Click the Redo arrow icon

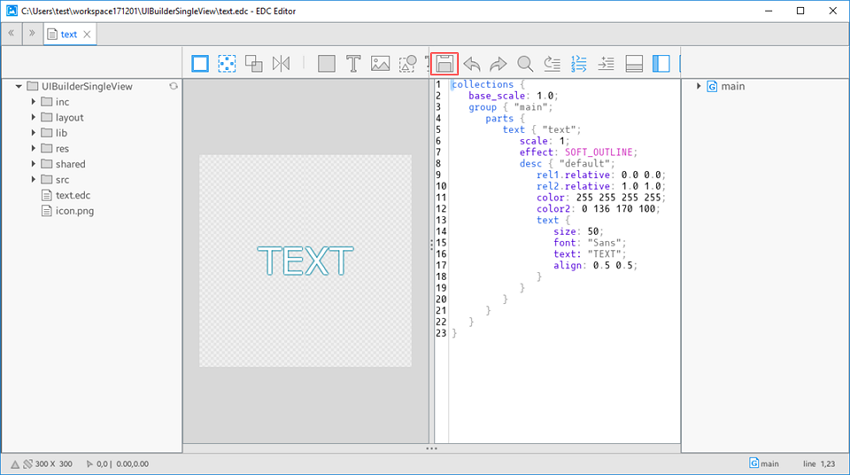coord(498,64)
